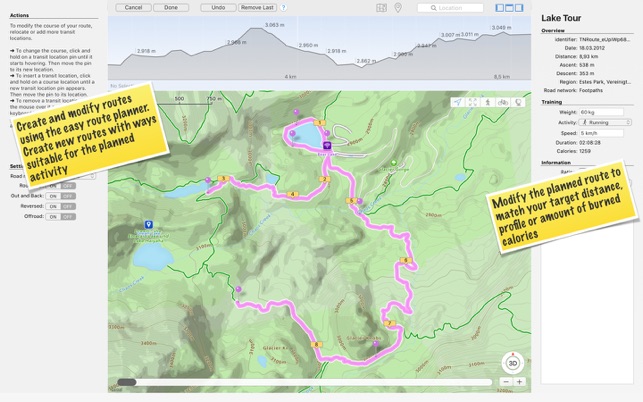Open the Activity Running dropdown
The width and height of the screenshot is (643, 402).
(x=605, y=122)
